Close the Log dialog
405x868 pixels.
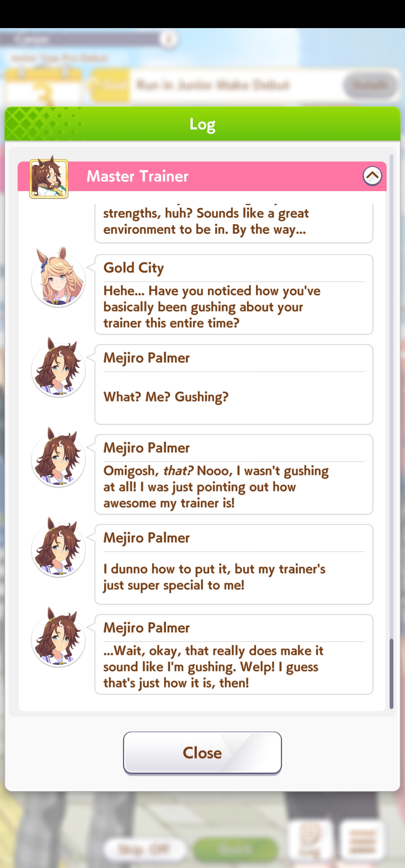(202, 753)
